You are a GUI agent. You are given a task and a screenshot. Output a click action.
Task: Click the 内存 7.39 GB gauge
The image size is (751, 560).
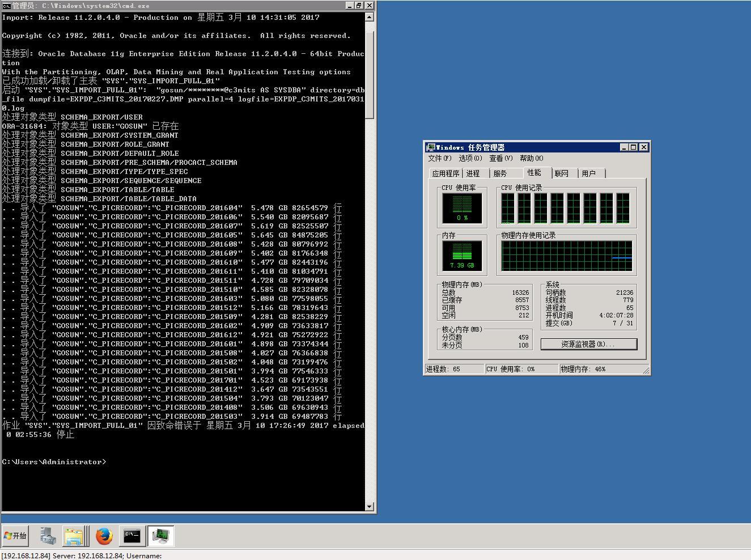pos(462,256)
